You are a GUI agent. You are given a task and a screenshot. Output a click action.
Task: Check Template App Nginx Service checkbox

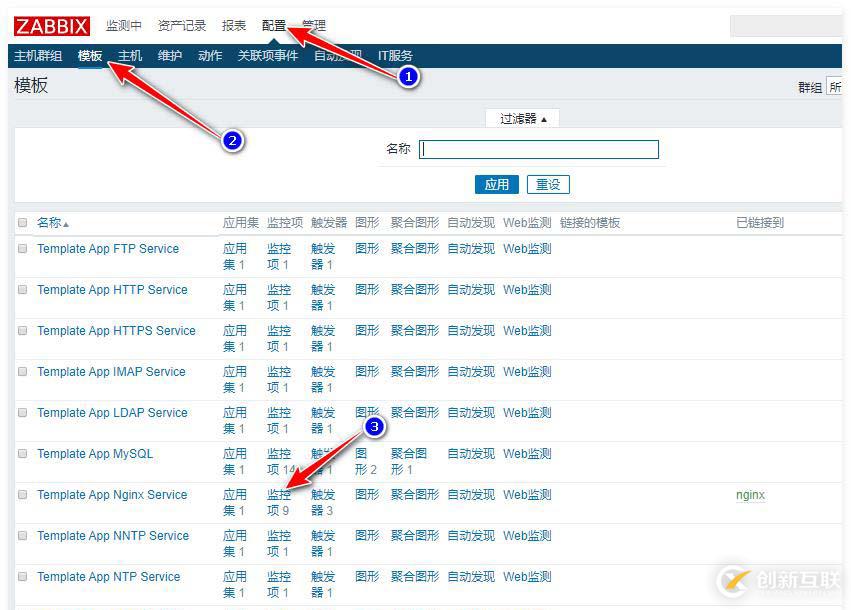(x=22, y=494)
